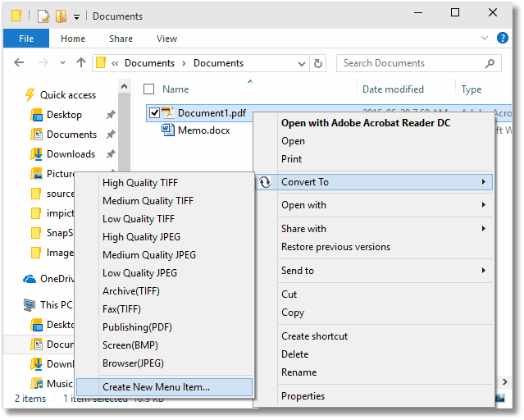Open the File tab
The image size is (524, 420).
coord(26,39)
